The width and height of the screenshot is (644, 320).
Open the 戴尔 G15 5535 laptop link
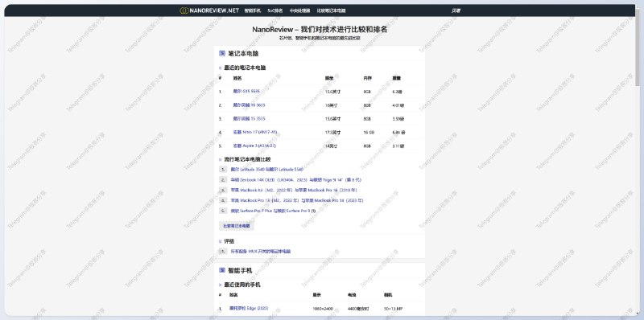pos(246,91)
